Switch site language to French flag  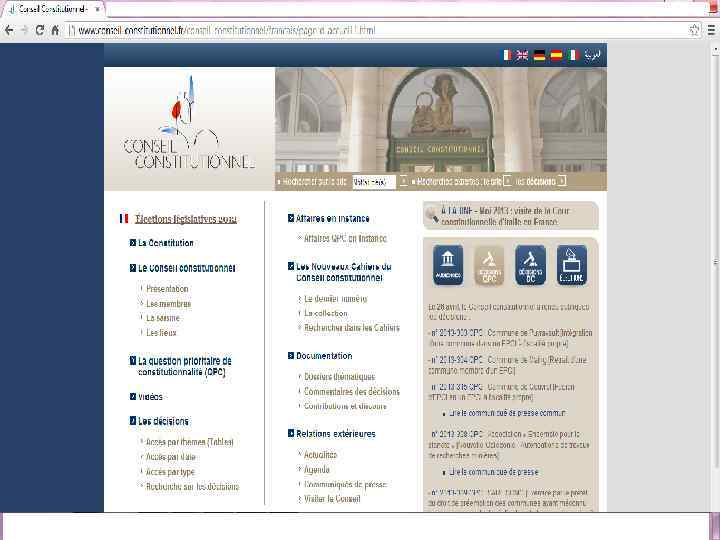506,55
